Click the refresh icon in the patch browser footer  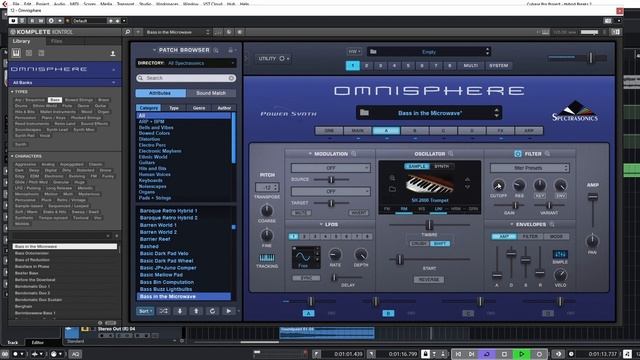212,311
